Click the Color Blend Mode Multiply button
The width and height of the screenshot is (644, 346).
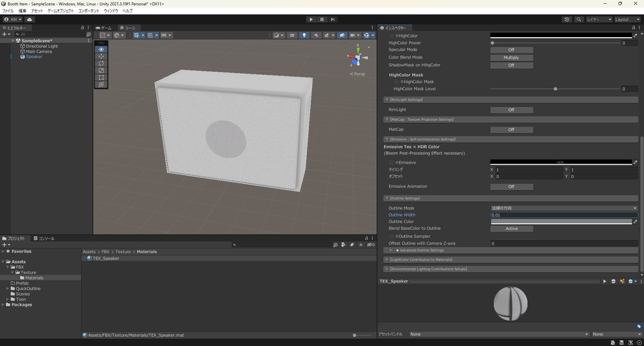point(511,57)
